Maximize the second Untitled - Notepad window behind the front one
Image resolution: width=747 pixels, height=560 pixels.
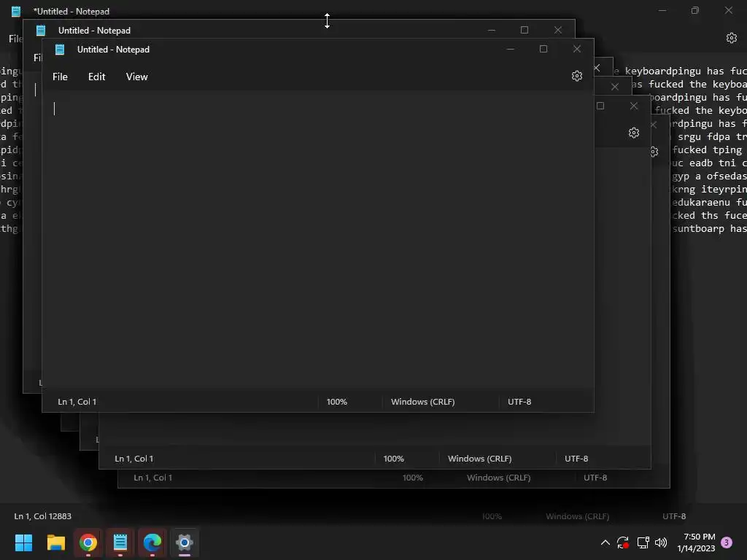(525, 30)
